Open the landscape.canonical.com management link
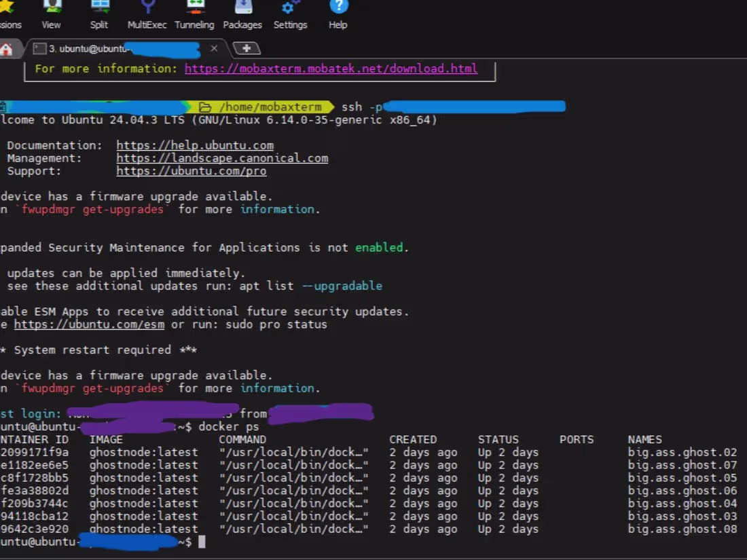The image size is (747, 560). 222,157
